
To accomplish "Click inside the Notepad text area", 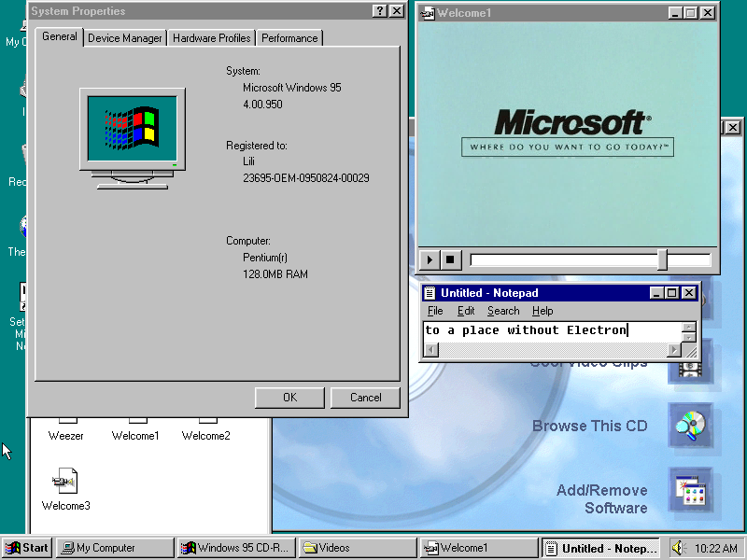I will (553, 331).
